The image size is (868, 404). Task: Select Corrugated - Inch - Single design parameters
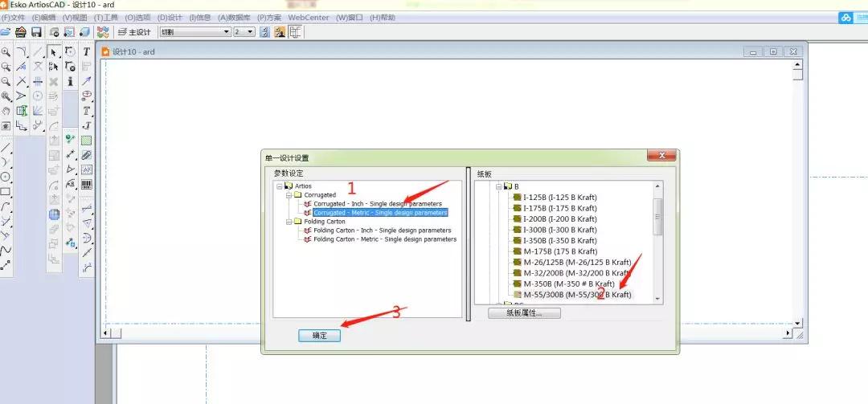[x=378, y=204]
